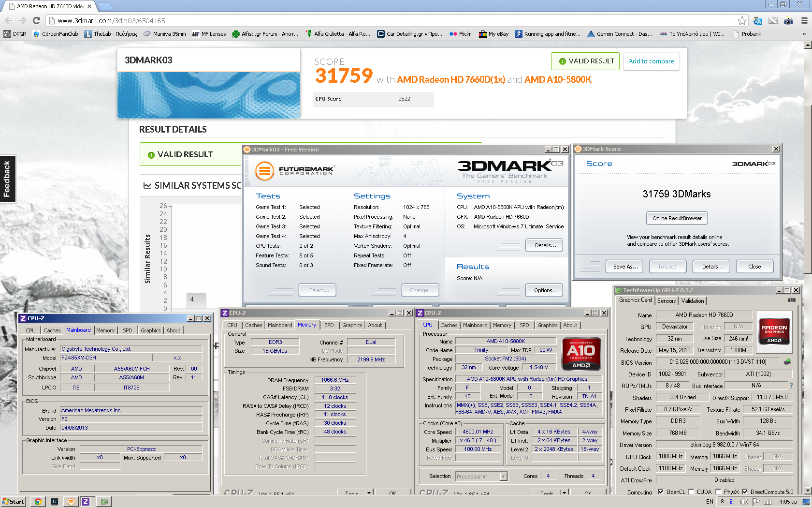The image size is (812, 508).
Task: Click Details... in the 3DMark03 System section
Action: (544, 245)
